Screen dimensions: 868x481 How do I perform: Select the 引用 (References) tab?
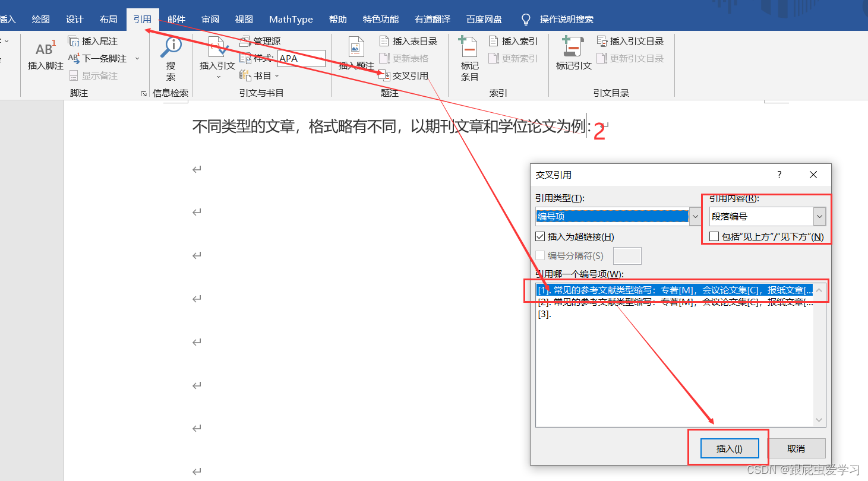[143, 20]
